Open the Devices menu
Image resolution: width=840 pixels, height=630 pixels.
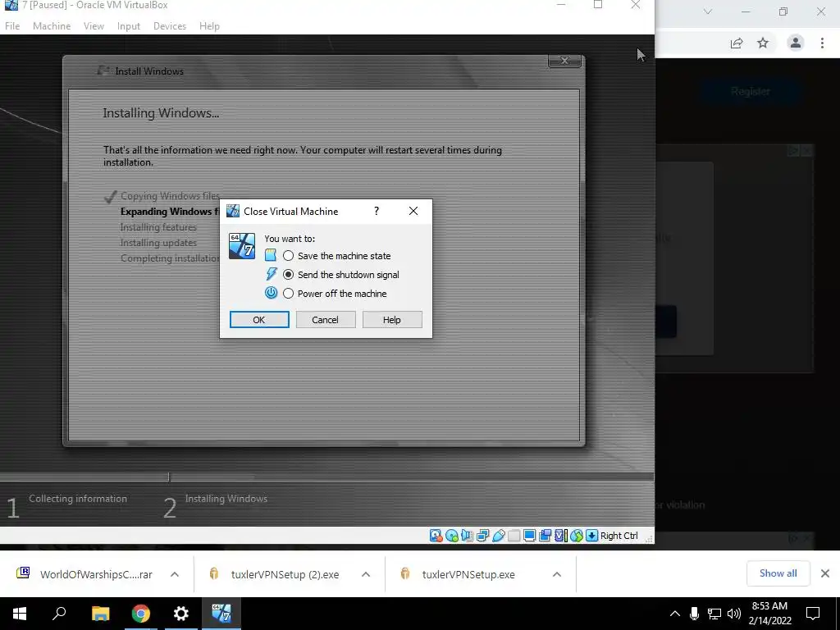click(x=170, y=25)
